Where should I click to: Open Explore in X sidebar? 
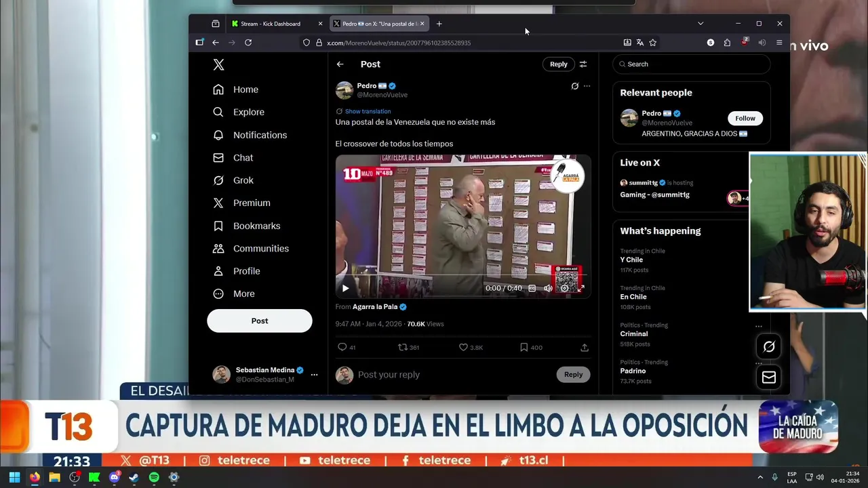238,112
